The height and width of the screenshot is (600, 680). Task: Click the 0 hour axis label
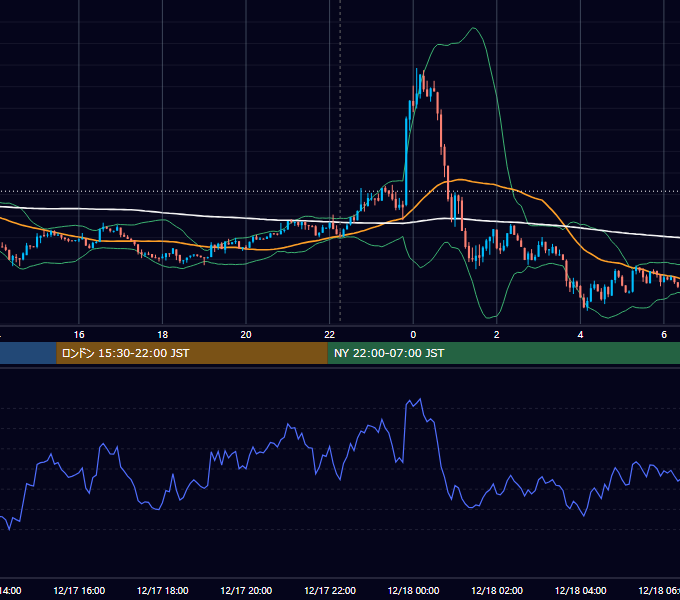click(x=413, y=334)
